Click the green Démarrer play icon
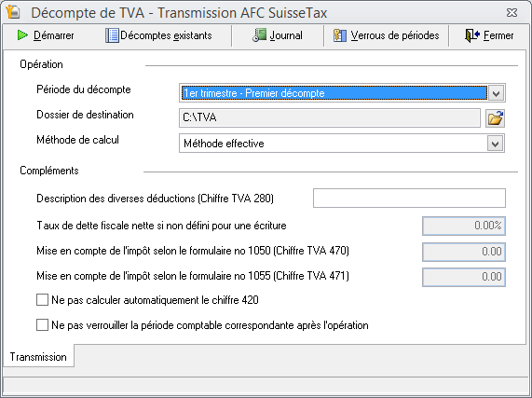Image resolution: width=532 pixels, height=398 pixels. coord(22,34)
